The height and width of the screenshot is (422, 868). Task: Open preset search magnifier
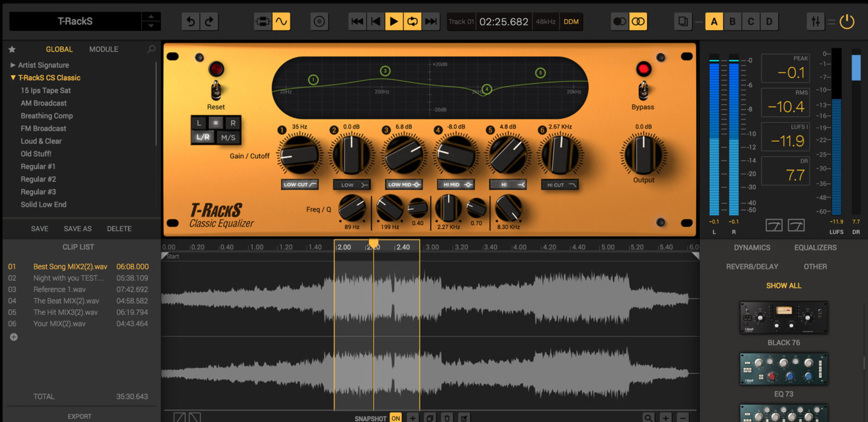[151, 49]
